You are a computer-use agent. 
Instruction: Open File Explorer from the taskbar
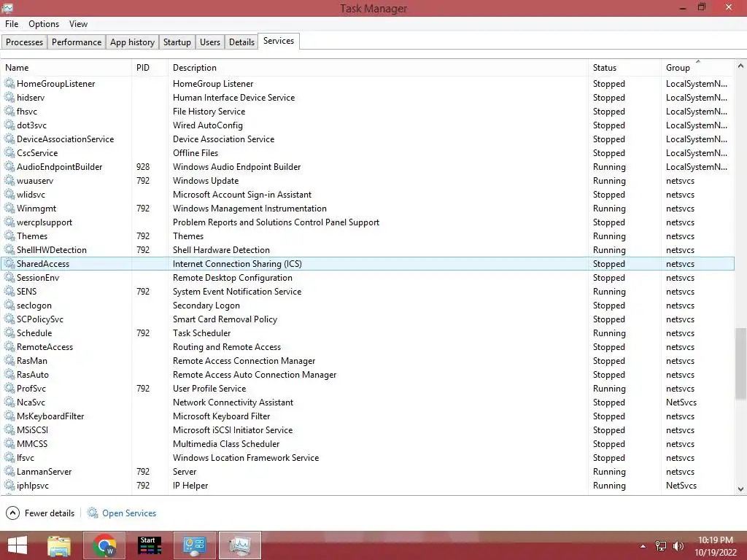[x=59, y=545]
